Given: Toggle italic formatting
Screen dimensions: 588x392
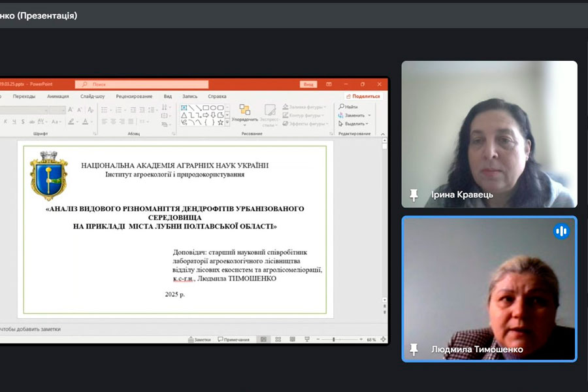Looking at the screenshot, I should pyautogui.click(x=5, y=122).
